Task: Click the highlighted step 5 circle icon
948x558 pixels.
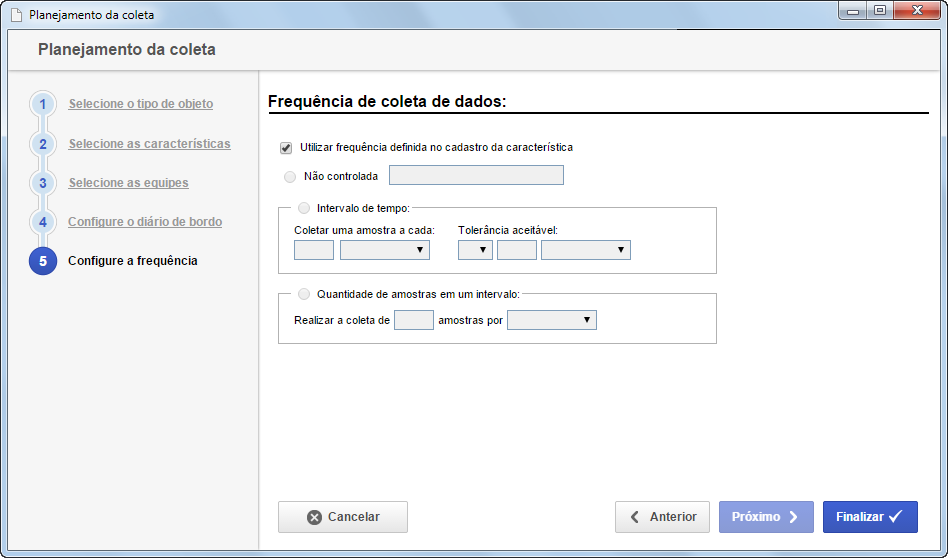Action: 43,261
